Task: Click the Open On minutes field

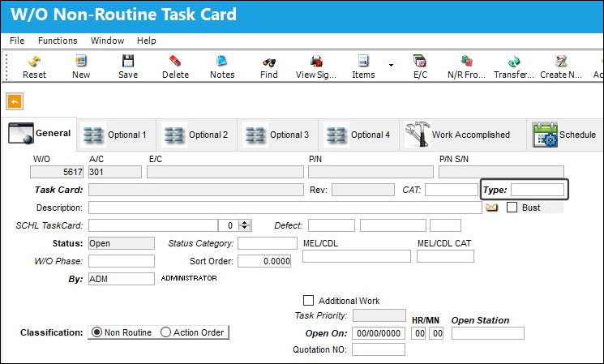Action: (x=436, y=333)
